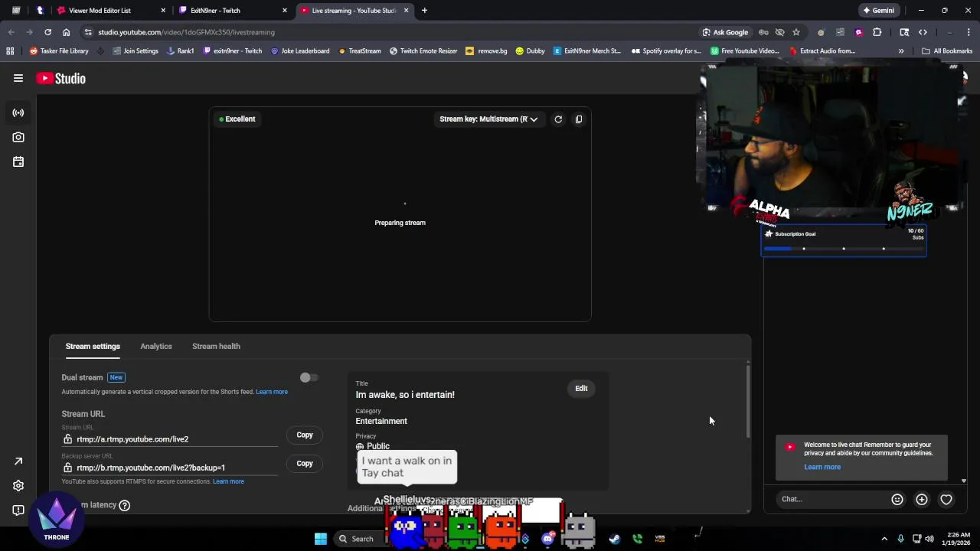The image size is (980, 551).
Task: Click the chat message input field
Action: (x=833, y=499)
